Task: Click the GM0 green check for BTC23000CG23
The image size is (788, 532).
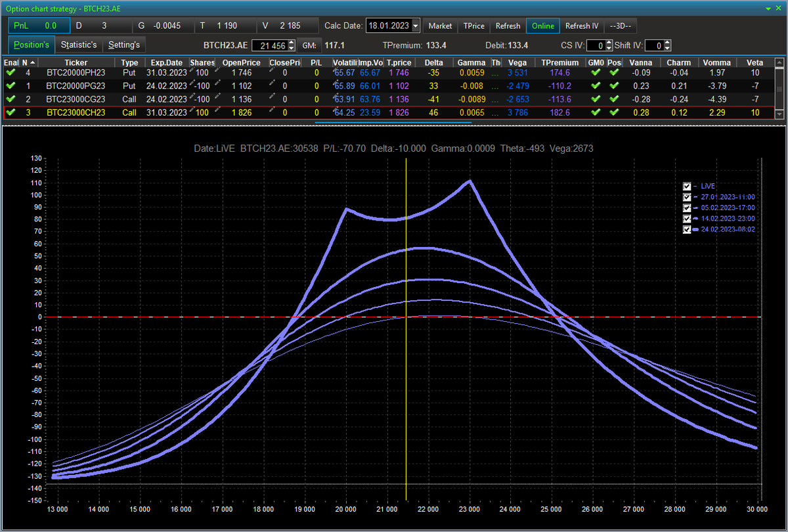Action: (x=596, y=99)
